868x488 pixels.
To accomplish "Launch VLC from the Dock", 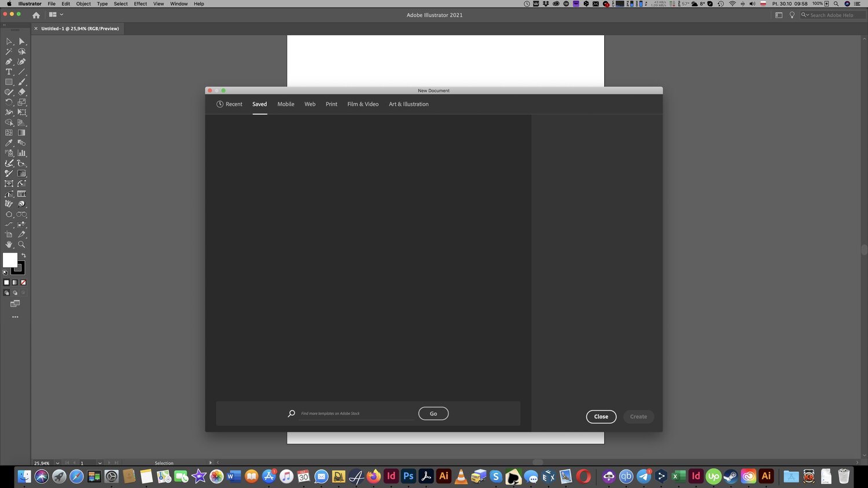I will pyautogui.click(x=461, y=476).
